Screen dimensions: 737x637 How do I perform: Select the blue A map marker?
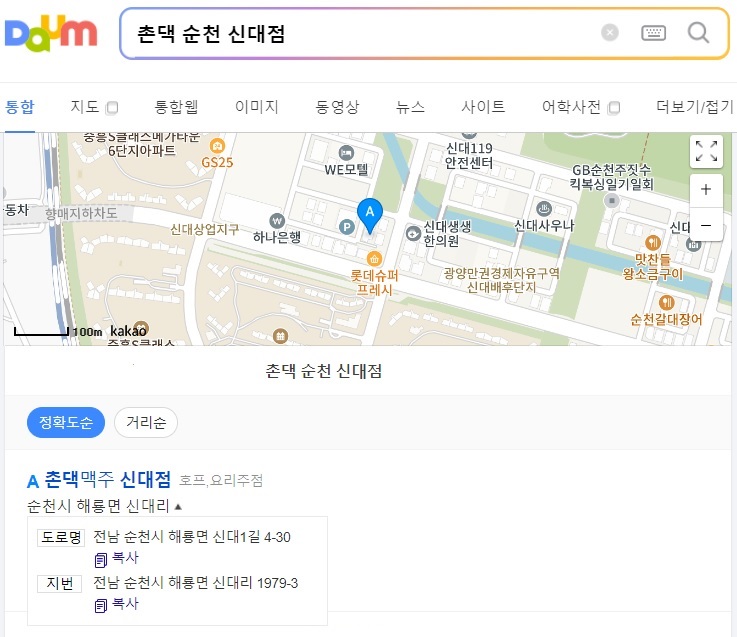pyautogui.click(x=370, y=216)
